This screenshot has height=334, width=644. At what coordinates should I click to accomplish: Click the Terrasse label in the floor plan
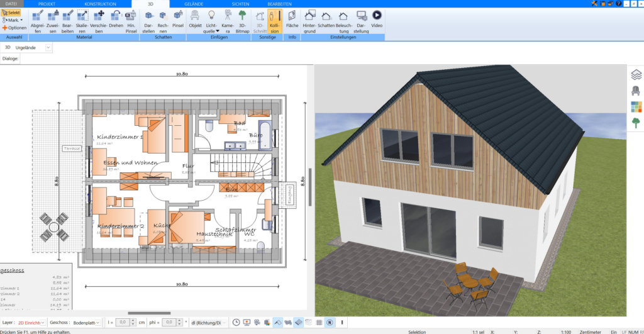(x=72, y=148)
